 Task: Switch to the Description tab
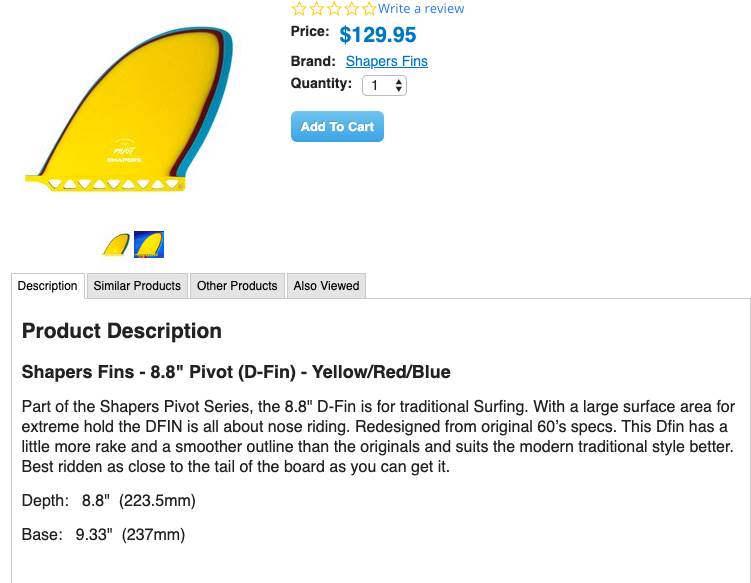point(48,286)
